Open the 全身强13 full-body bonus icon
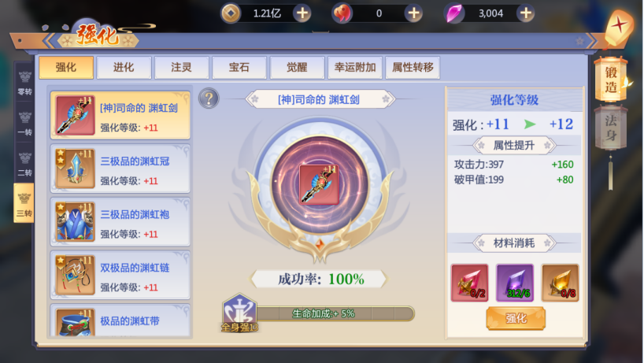The image size is (644, 363). [x=239, y=313]
